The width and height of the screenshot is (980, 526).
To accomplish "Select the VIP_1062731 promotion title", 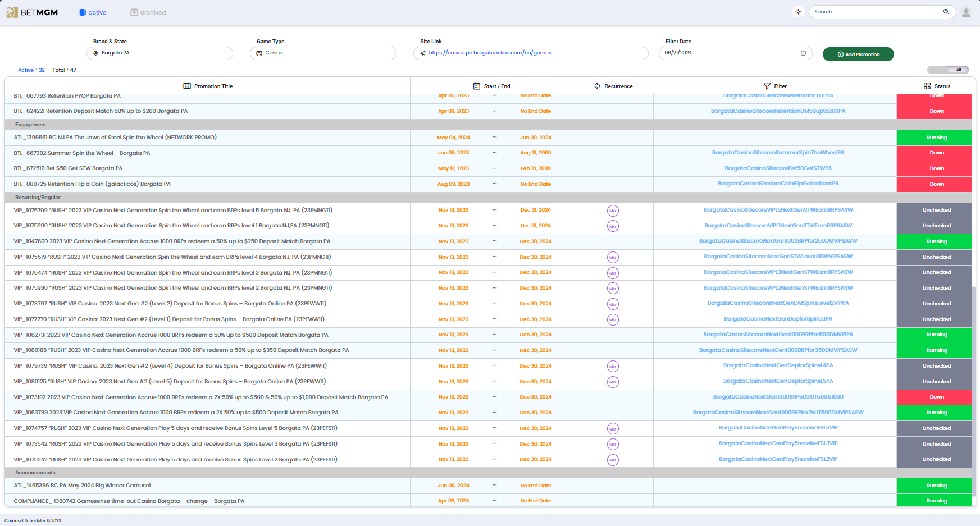I will coord(171,335).
